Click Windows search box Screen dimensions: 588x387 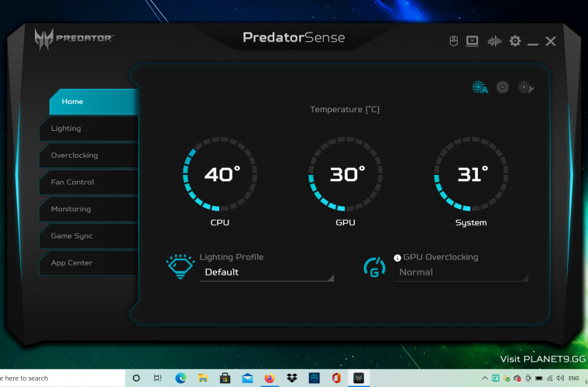[x=62, y=378]
